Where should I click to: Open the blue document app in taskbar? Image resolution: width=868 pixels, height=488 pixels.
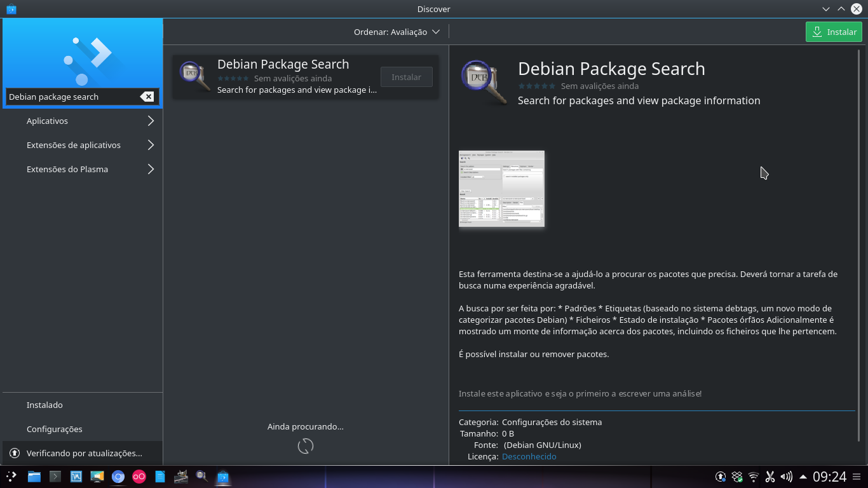click(x=160, y=477)
